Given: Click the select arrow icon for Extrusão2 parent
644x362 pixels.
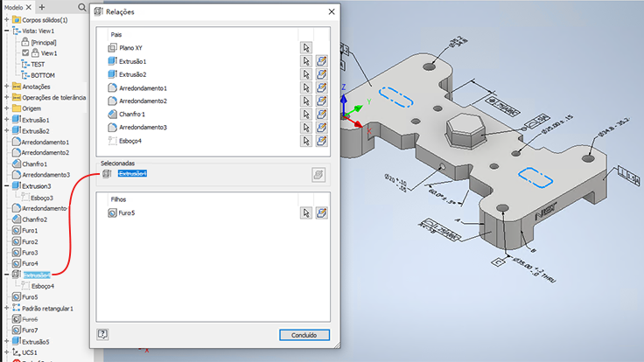Looking at the screenshot, I should point(306,74).
